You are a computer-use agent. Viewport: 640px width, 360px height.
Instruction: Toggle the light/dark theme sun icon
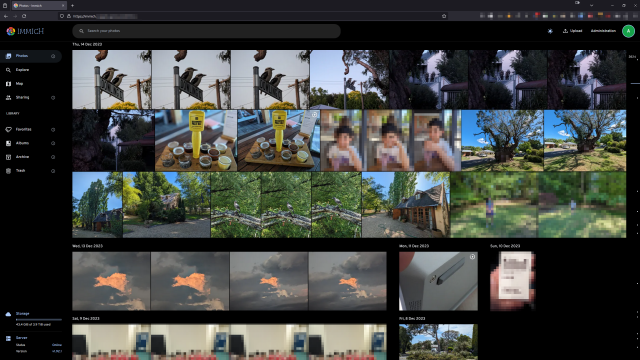point(550,31)
